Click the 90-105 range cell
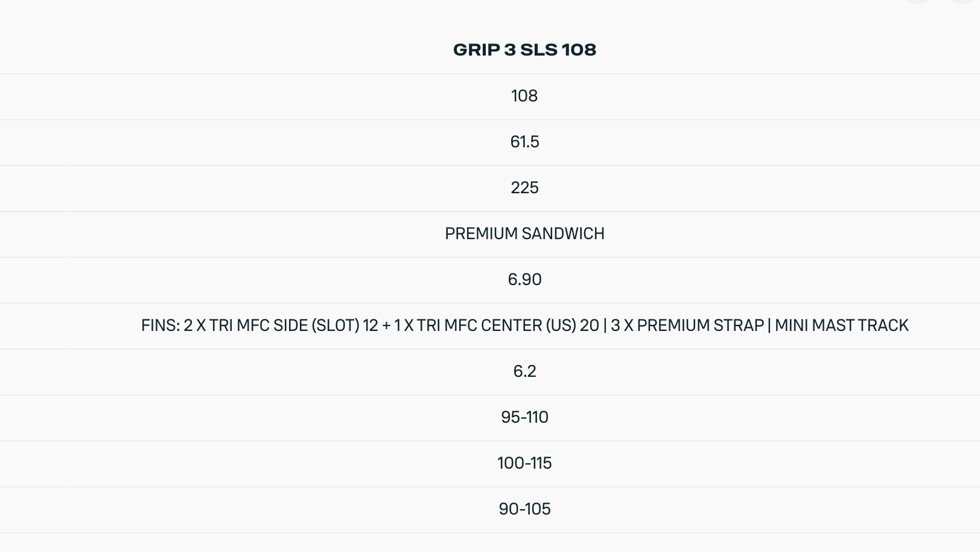The image size is (980, 552). click(x=524, y=509)
